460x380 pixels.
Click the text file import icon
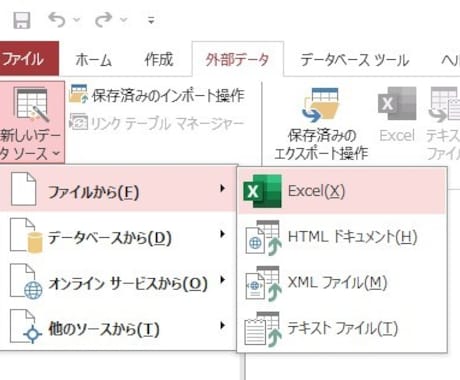click(x=263, y=329)
